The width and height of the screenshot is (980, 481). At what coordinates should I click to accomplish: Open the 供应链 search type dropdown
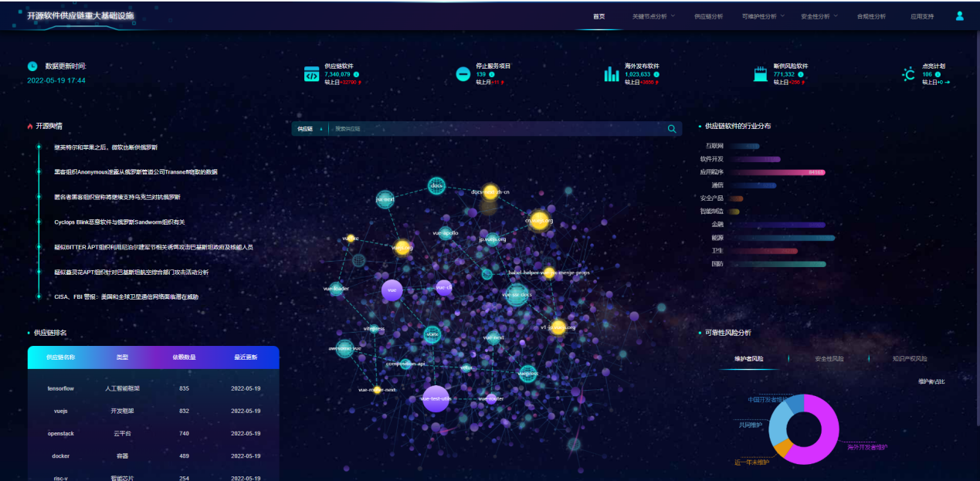[310, 129]
